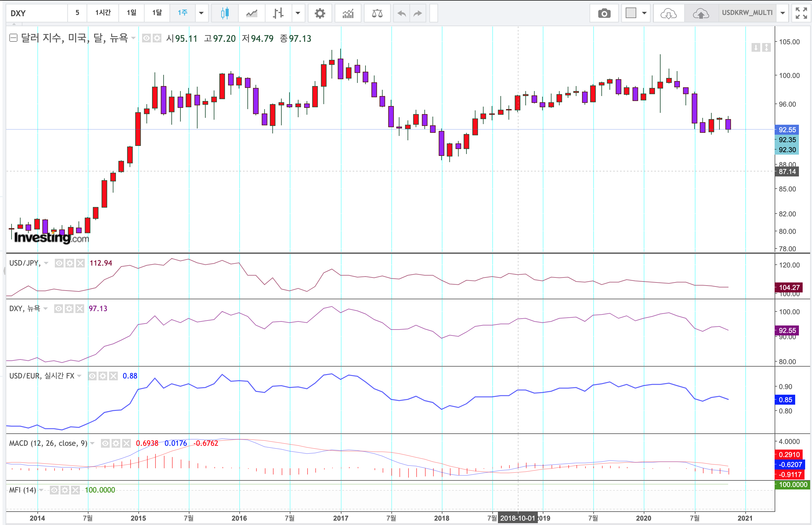The image size is (812, 525).
Task: Open chart properties gear icon
Action: tap(320, 13)
